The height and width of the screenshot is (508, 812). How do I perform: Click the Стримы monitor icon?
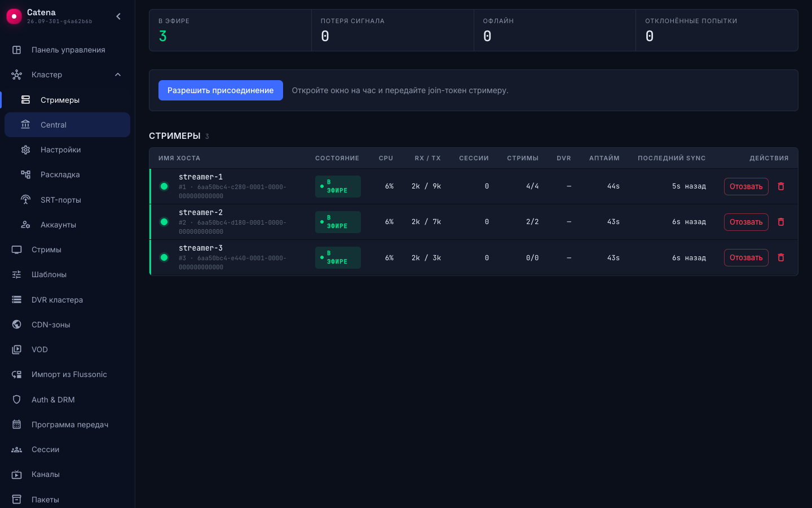[17, 249]
